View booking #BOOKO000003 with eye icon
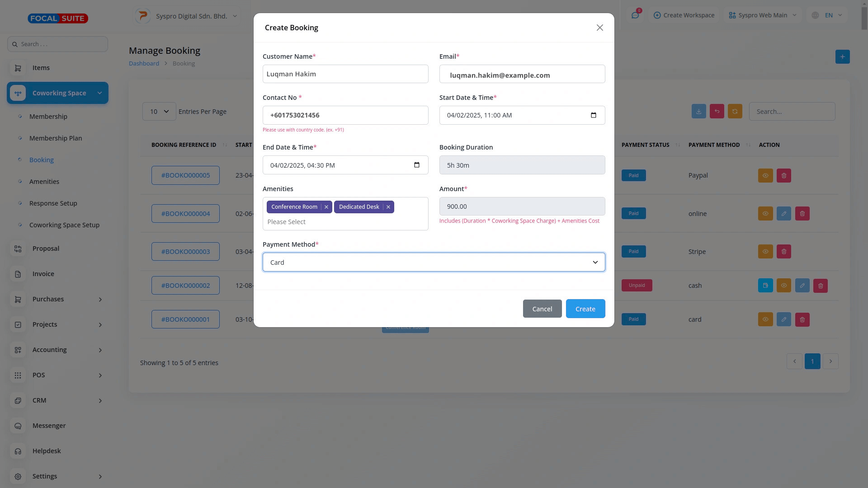This screenshot has width=868, height=488. (765, 252)
